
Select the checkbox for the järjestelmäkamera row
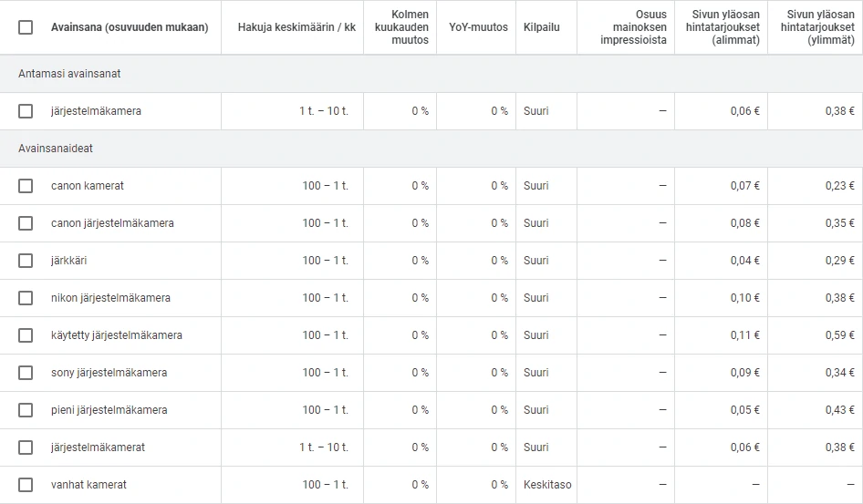[26, 111]
